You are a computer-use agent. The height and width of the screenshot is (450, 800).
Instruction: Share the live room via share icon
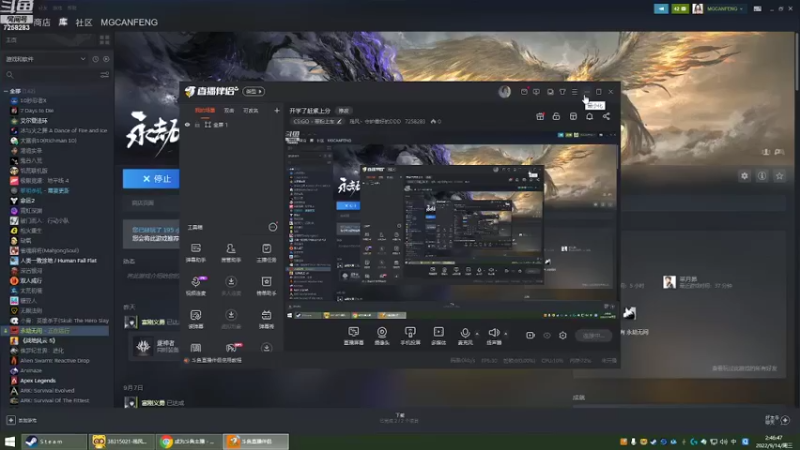606,116
